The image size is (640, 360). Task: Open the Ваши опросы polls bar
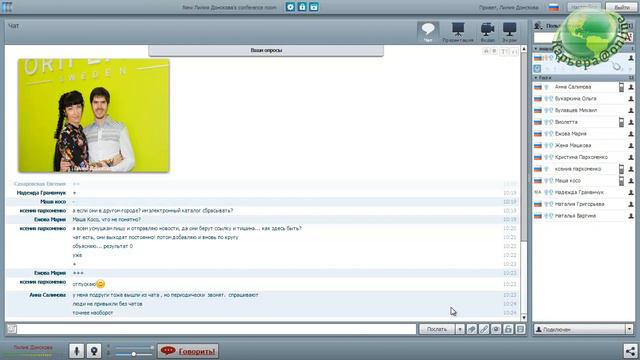point(266,50)
